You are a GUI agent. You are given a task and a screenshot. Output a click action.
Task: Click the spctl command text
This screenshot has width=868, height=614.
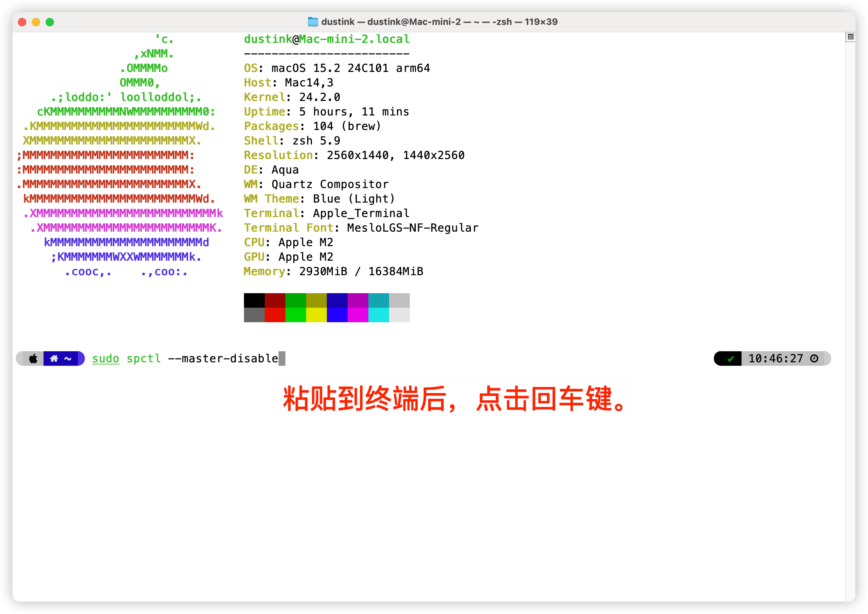point(144,358)
